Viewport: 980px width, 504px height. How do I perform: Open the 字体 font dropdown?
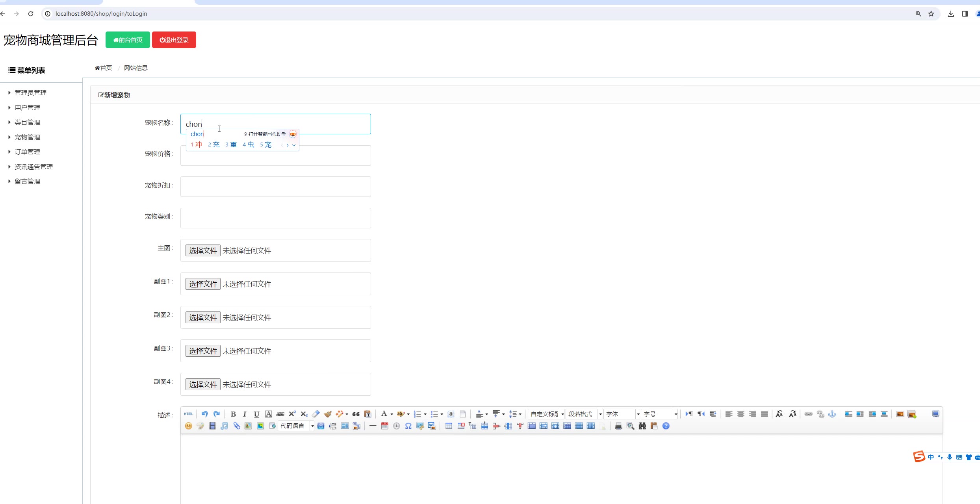[x=622, y=414]
